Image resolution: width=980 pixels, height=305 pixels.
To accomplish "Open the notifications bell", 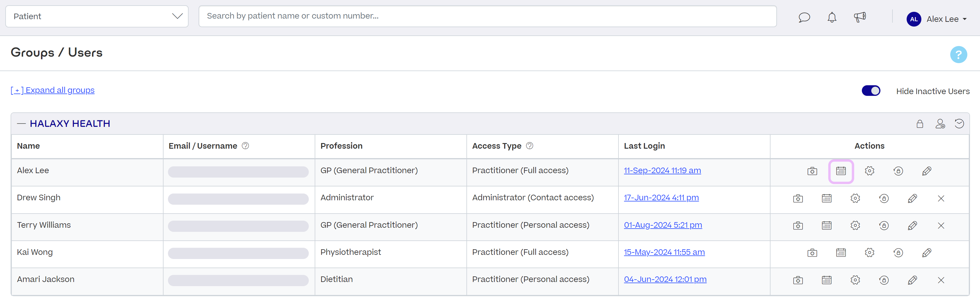I will (x=831, y=17).
